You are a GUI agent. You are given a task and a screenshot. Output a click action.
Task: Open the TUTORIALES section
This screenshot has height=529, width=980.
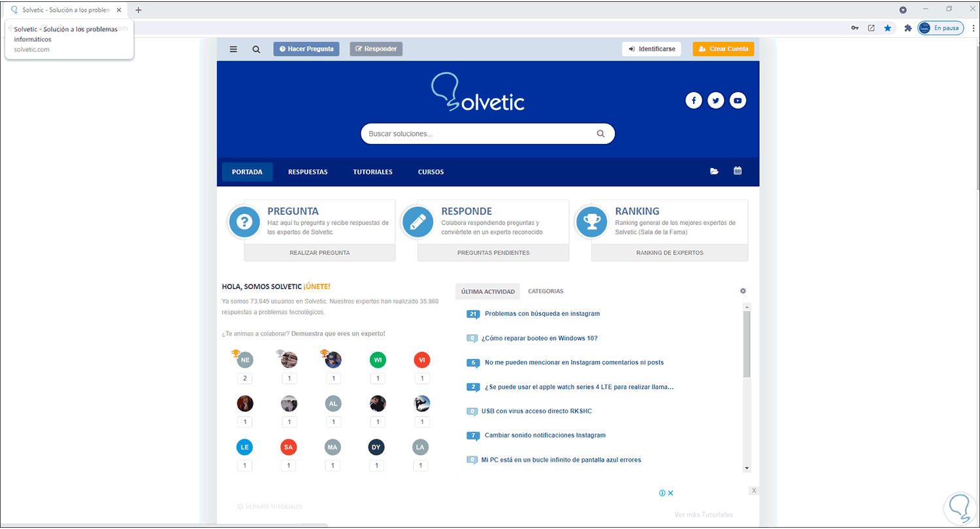point(373,172)
